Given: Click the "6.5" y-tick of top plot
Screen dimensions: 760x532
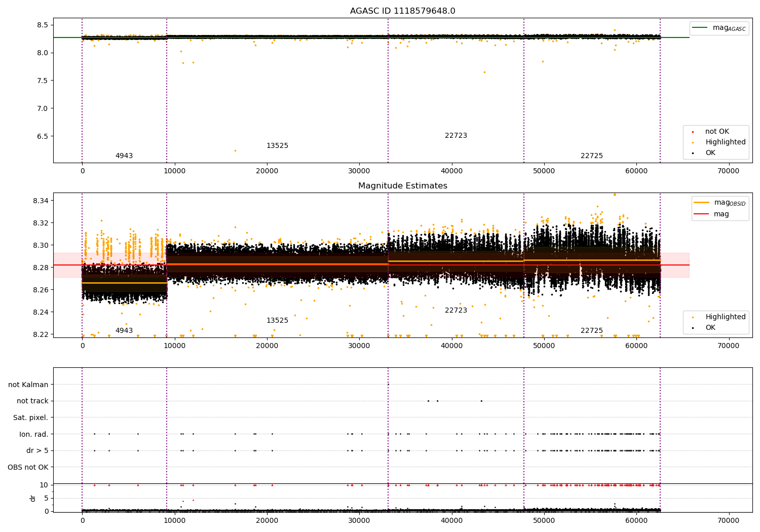Looking at the screenshot, I should [x=43, y=137].
